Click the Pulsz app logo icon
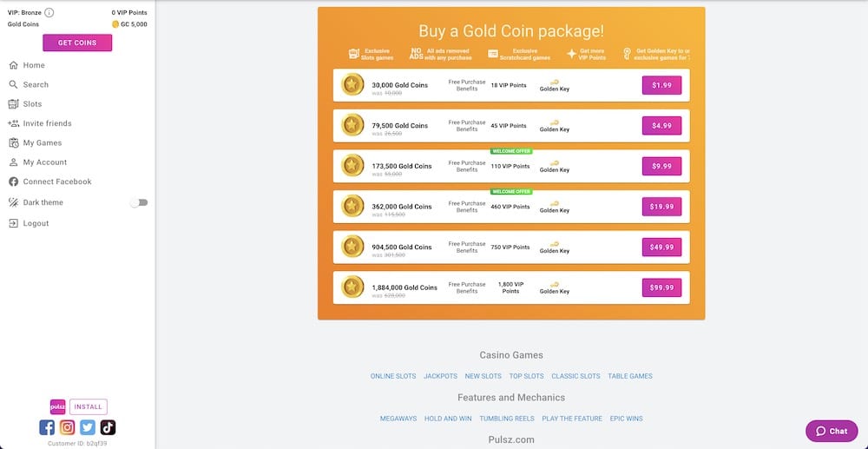 pyautogui.click(x=57, y=406)
